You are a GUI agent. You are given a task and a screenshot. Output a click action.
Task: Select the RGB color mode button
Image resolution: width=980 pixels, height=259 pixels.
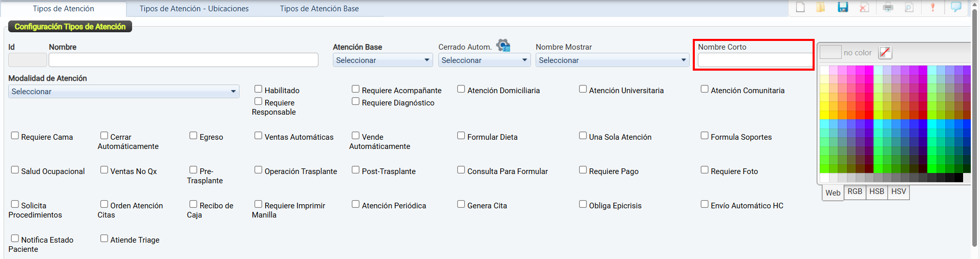tap(855, 191)
